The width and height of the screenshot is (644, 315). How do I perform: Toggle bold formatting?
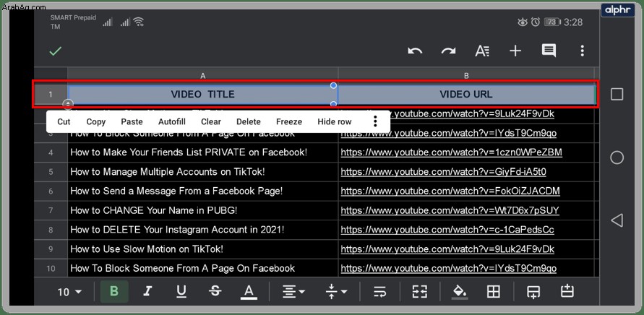pos(114,292)
